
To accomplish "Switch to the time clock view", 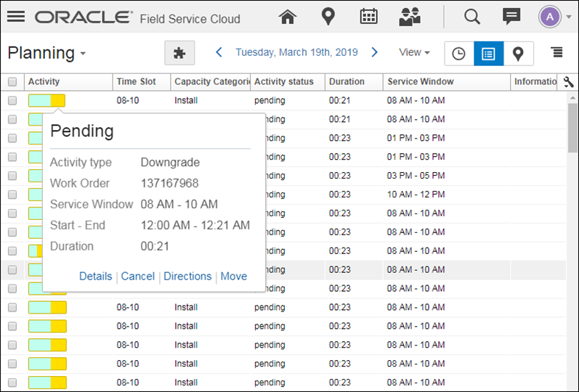I will click(459, 53).
